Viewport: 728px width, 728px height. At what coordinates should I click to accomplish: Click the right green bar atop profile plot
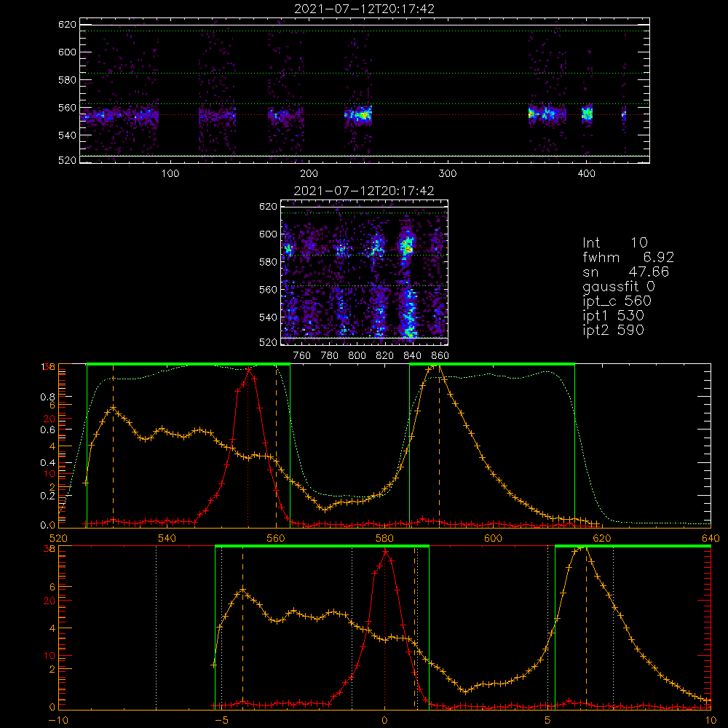pyautogui.click(x=492, y=364)
